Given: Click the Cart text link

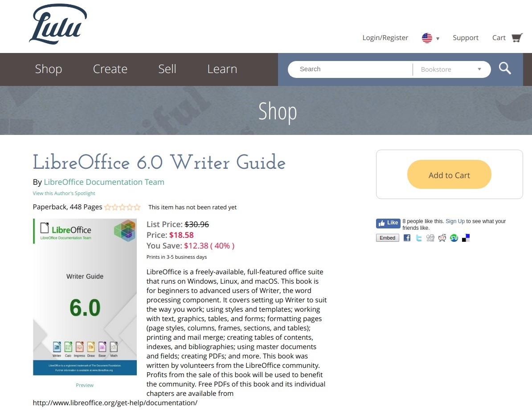Looking at the screenshot, I should [499, 38].
